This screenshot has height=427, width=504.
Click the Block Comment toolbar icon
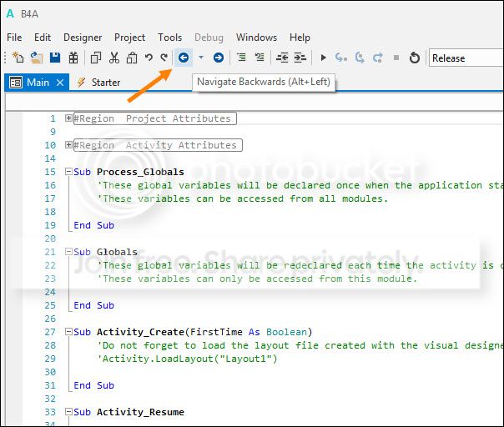click(241, 58)
